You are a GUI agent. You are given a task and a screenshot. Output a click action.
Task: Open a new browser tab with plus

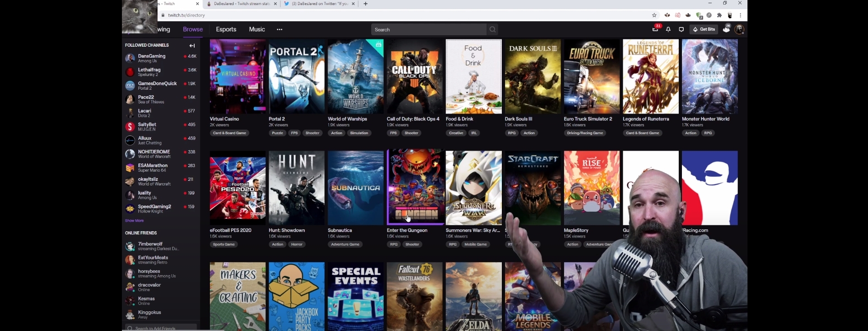tap(365, 4)
